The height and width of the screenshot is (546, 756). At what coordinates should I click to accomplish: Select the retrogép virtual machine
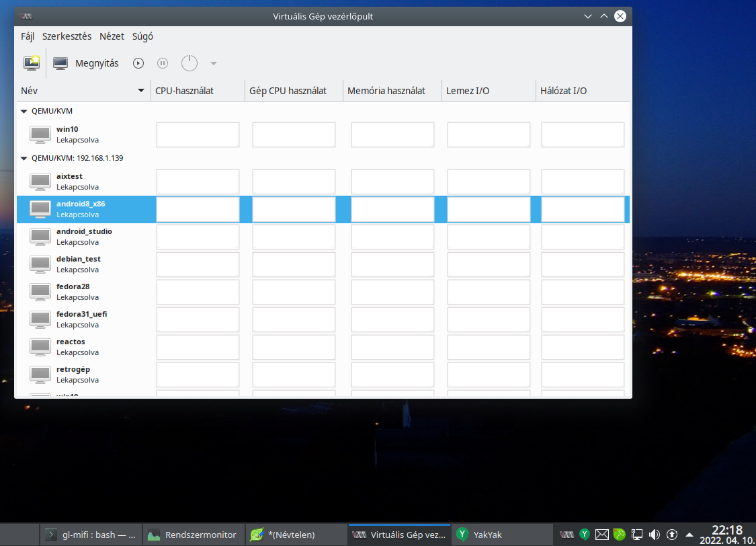[x=323, y=375]
